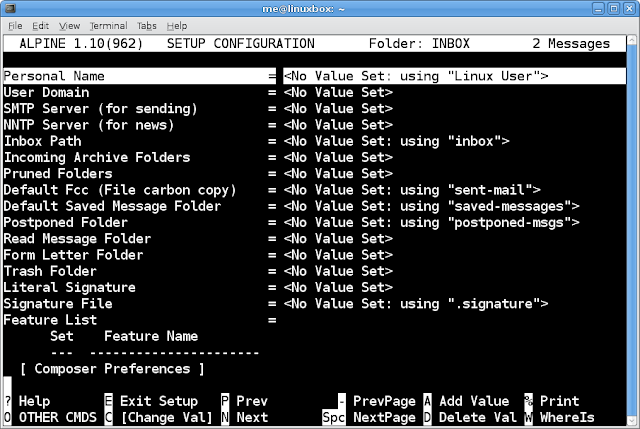
Task: Open the Edit menu
Action: (x=40, y=26)
